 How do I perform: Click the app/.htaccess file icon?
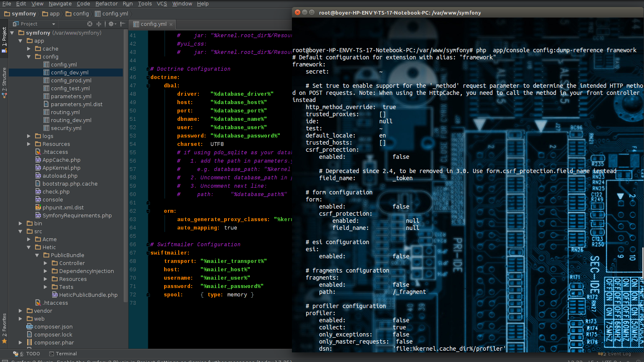pyautogui.click(x=38, y=152)
